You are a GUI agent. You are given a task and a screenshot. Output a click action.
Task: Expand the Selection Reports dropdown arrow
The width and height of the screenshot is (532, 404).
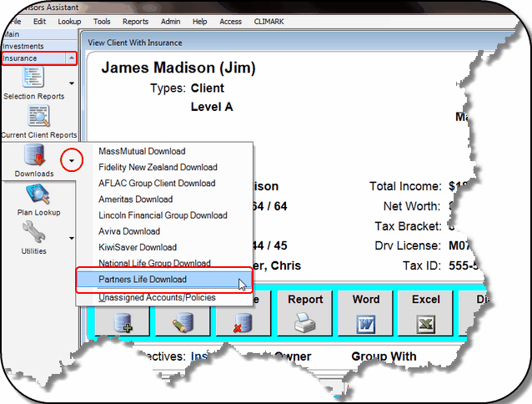click(71, 83)
